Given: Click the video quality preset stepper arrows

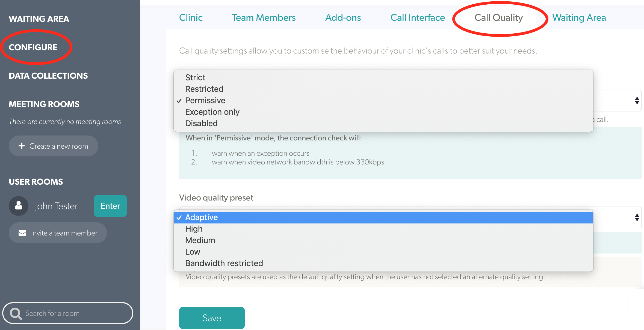Looking at the screenshot, I should click(637, 218).
